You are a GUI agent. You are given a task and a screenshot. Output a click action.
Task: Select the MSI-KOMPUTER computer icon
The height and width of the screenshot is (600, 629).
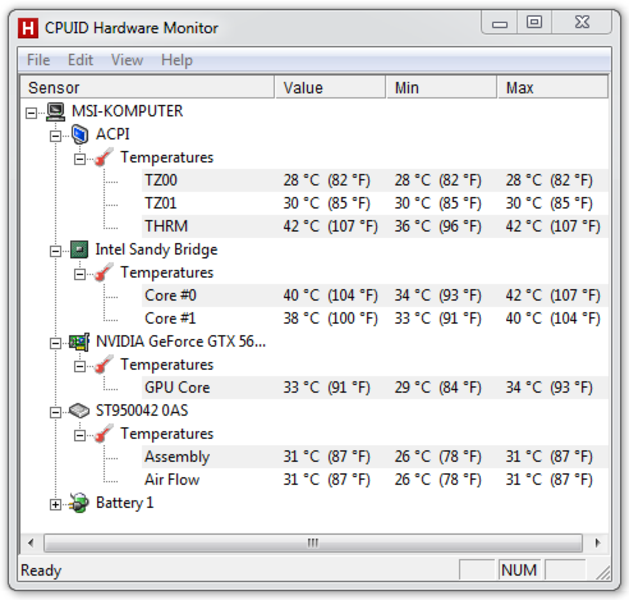[x=55, y=111]
